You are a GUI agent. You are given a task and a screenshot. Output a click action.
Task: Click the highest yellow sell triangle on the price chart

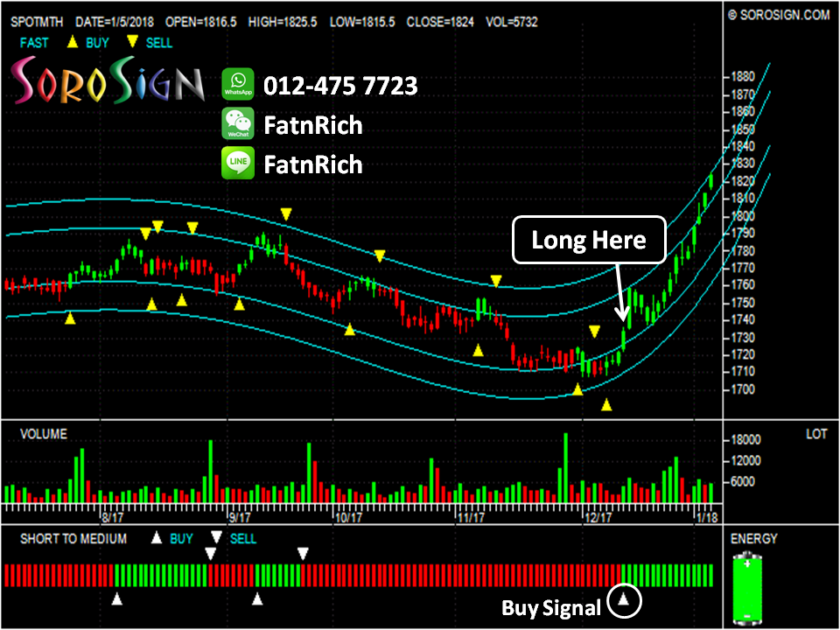point(286,214)
